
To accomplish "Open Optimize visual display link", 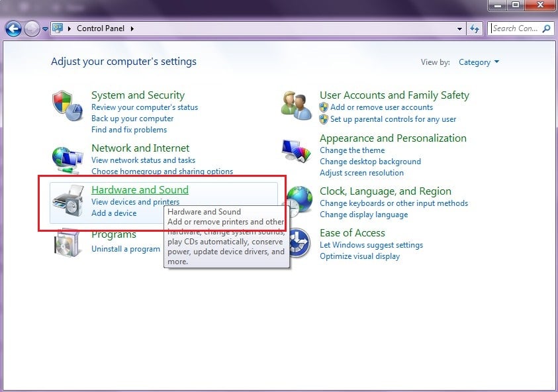I will click(x=360, y=256).
